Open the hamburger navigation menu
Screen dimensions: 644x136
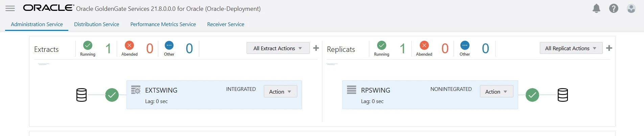[x=10, y=8]
